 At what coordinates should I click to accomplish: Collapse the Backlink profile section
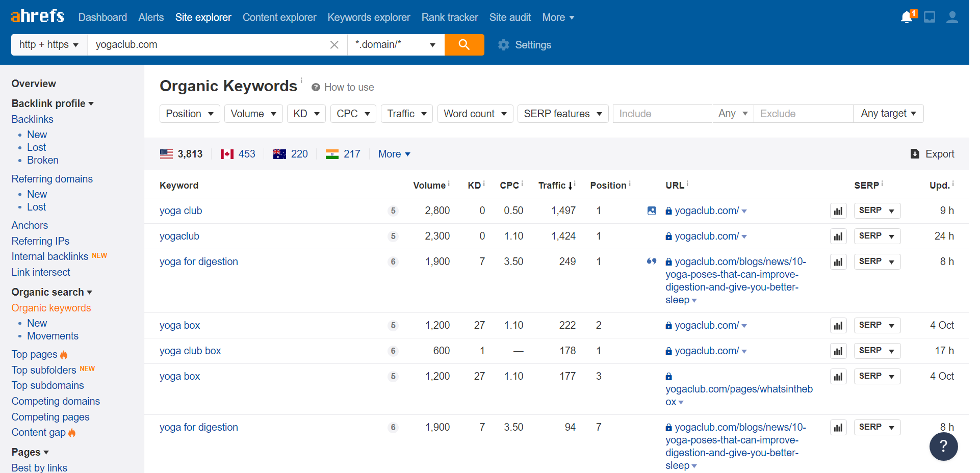click(x=53, y=103)
